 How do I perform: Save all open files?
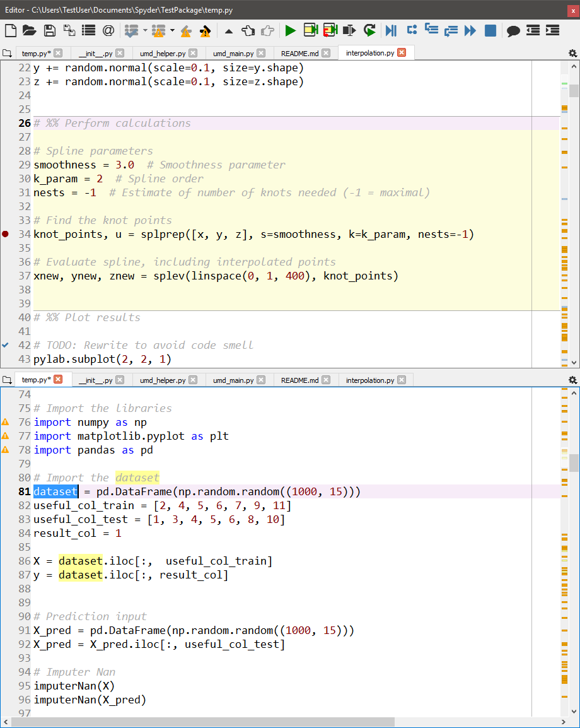click(x=69, y=31)
